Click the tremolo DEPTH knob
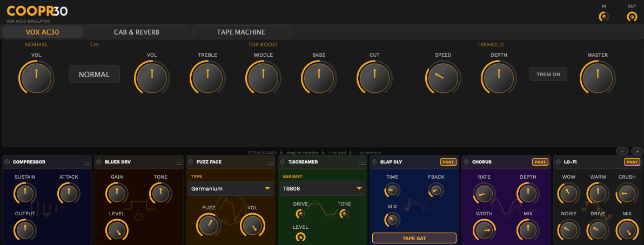 point(499,78)
